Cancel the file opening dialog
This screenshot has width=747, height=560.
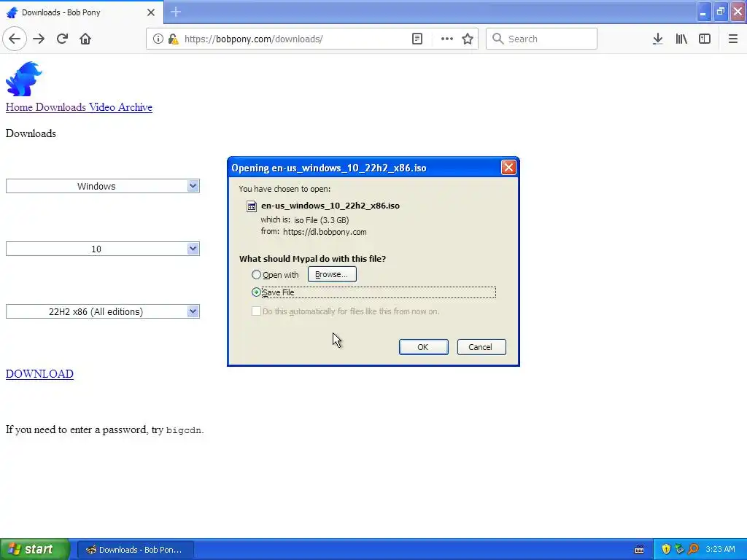481,347
